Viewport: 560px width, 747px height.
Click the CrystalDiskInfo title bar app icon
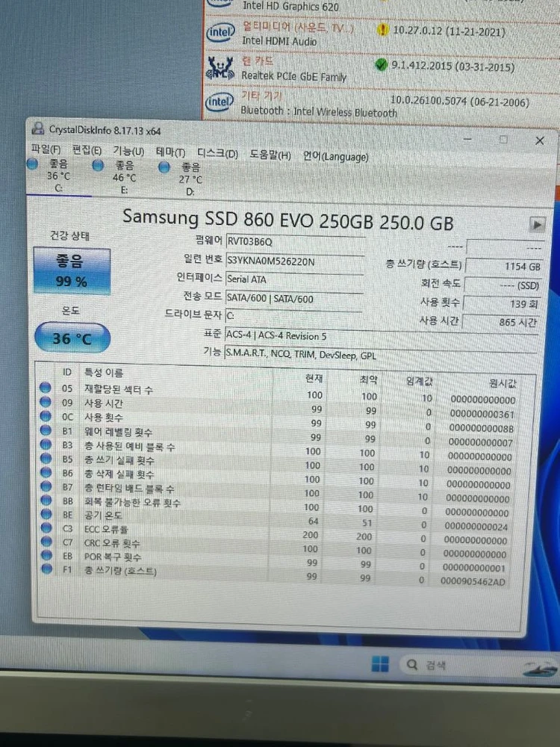point(37,128)
